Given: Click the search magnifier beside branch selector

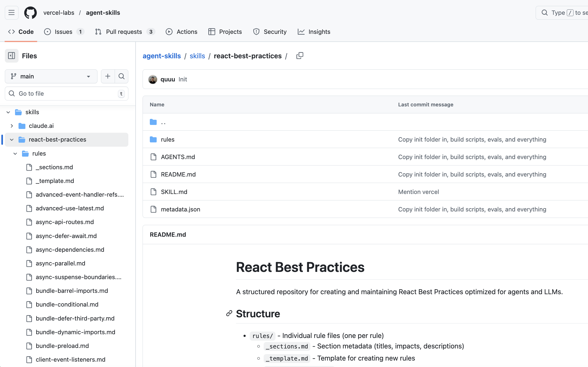Looking at the screenshot, I should tap(122, 76).
